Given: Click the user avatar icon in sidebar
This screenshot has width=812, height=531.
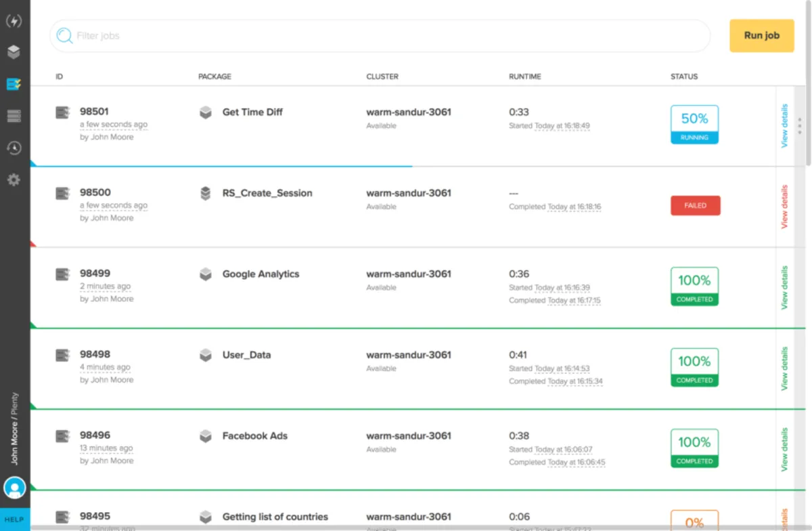Looking at the screenshot, I should 15,487.
